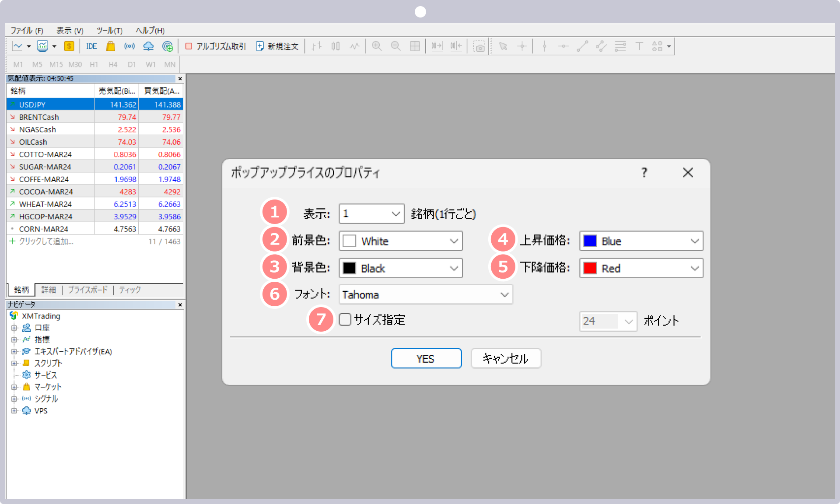Select the 銘柄 tab in bottom panel
The image size is (840, 504).
[21, 289]
